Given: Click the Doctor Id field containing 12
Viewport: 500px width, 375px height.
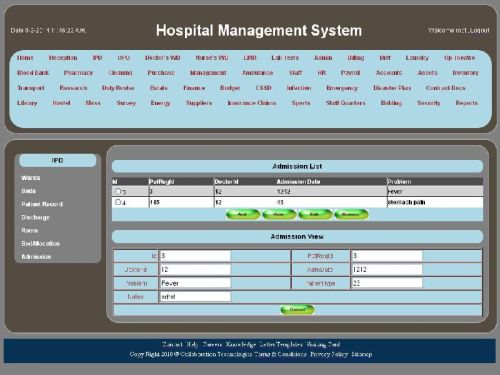Looking at the screenshot, I should [x=195, y=269].
